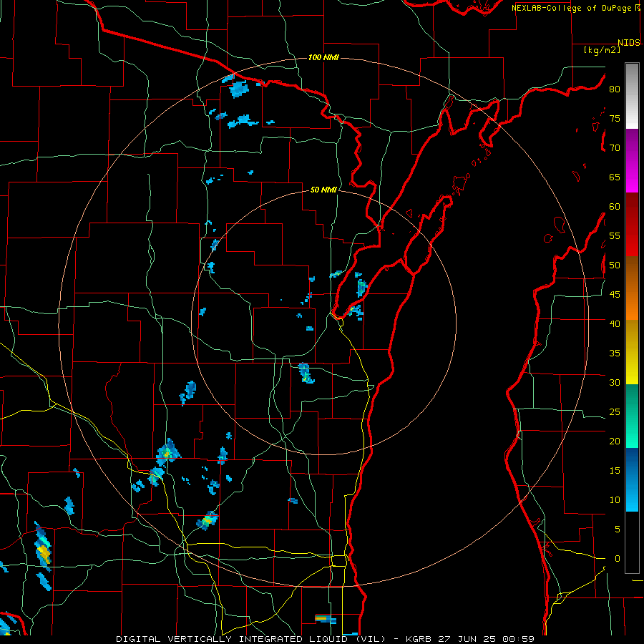
Task: Click the legend value 20
Action: (615, 441)
